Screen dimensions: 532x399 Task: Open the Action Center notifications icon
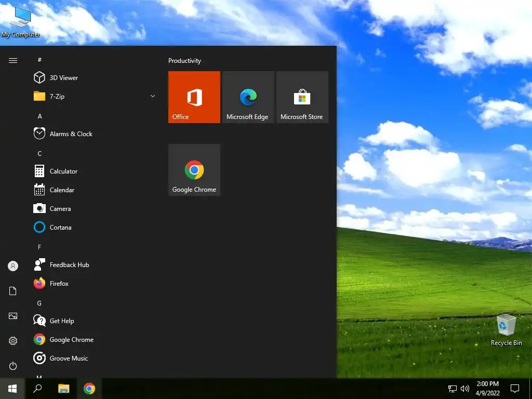tap(515, 389)
